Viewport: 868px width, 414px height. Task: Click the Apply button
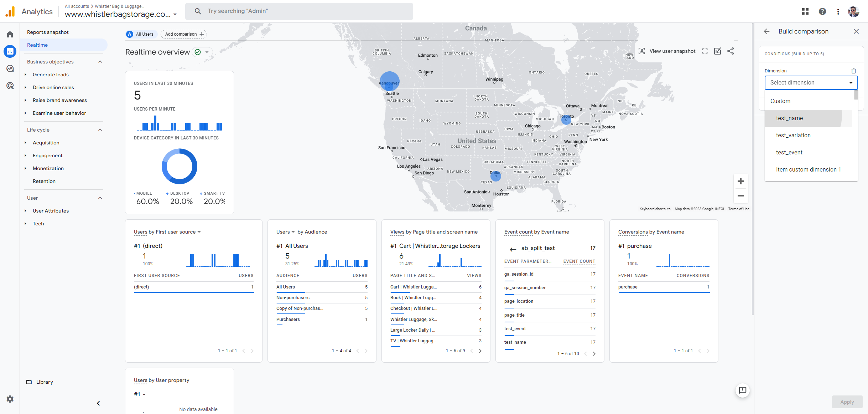(x=847, y=402)
